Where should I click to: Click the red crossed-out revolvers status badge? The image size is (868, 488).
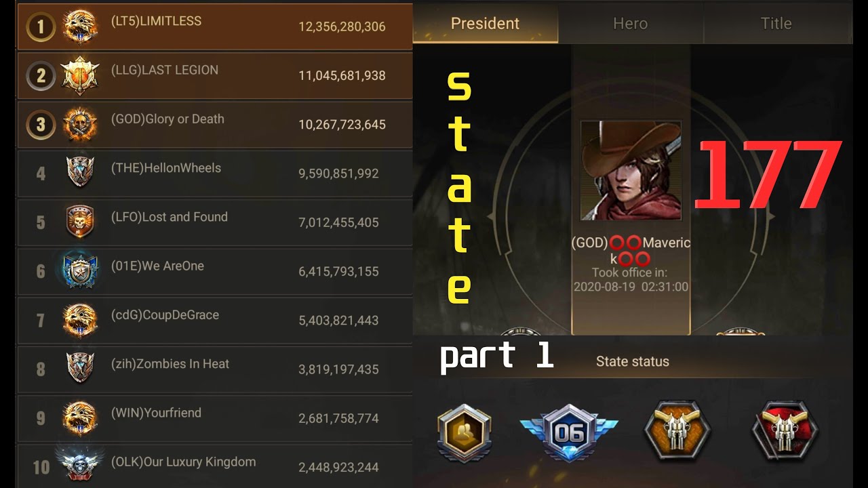[785, 431]
